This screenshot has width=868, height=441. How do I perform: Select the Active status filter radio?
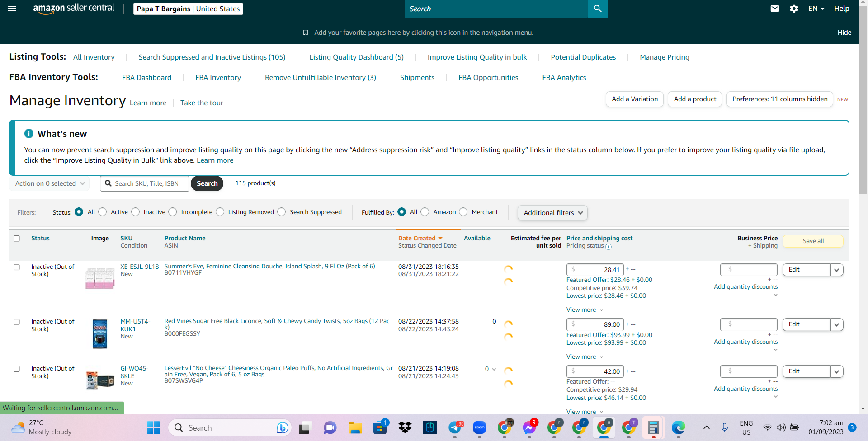(103, 212)
